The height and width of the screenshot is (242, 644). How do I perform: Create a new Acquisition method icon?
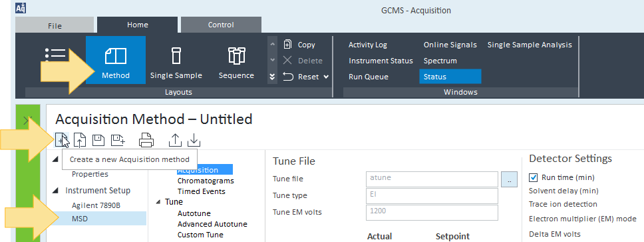61,141
